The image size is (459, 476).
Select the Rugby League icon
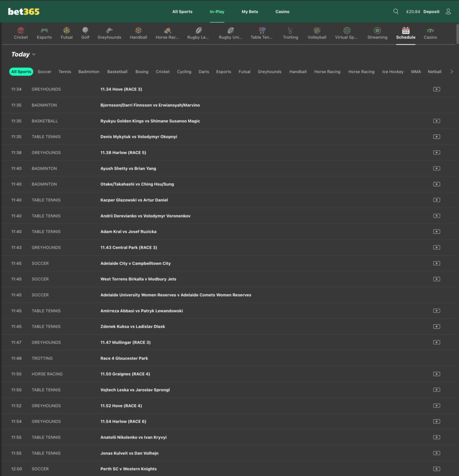(198, 30)
